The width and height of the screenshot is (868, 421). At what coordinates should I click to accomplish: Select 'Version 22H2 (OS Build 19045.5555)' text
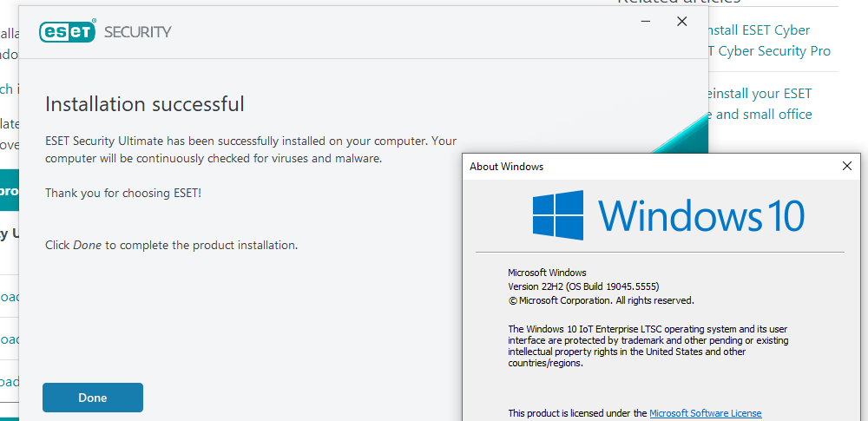coord(583,287)
